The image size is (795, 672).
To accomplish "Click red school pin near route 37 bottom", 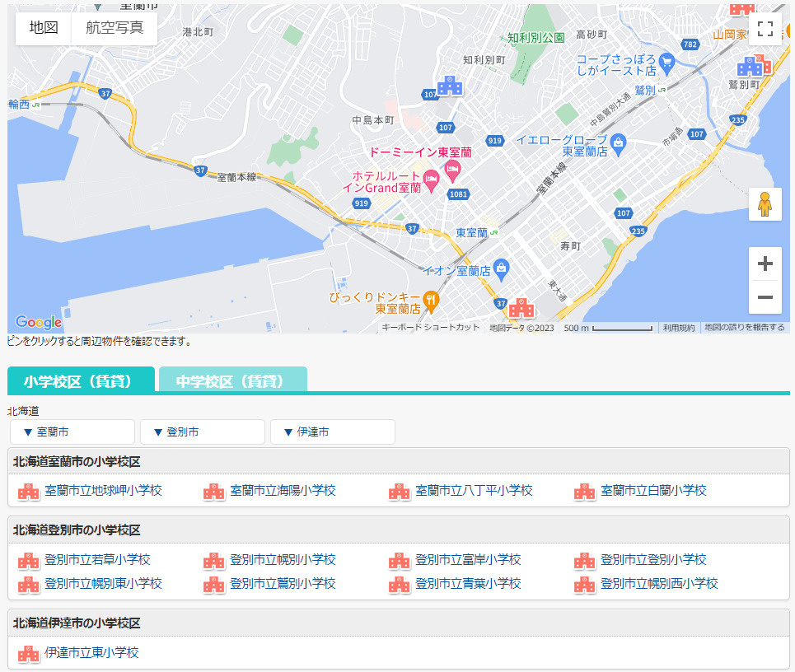I will [x=521, y=308].
